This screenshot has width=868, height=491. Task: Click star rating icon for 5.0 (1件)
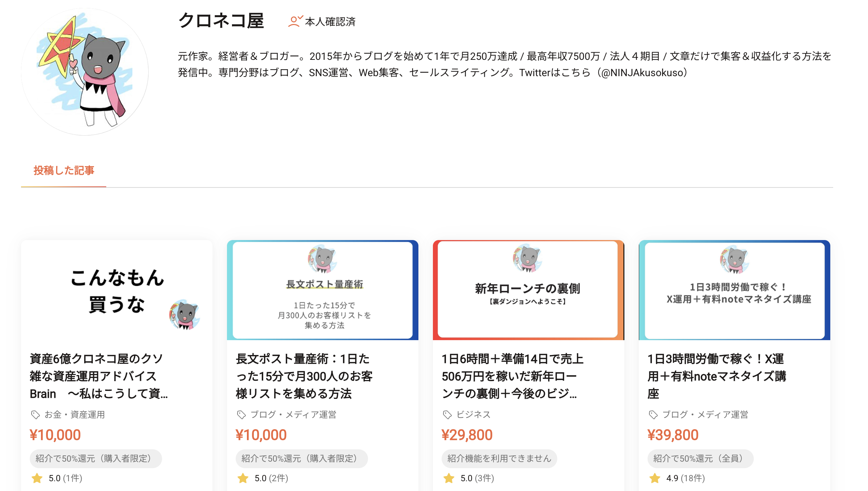[37, 478]
